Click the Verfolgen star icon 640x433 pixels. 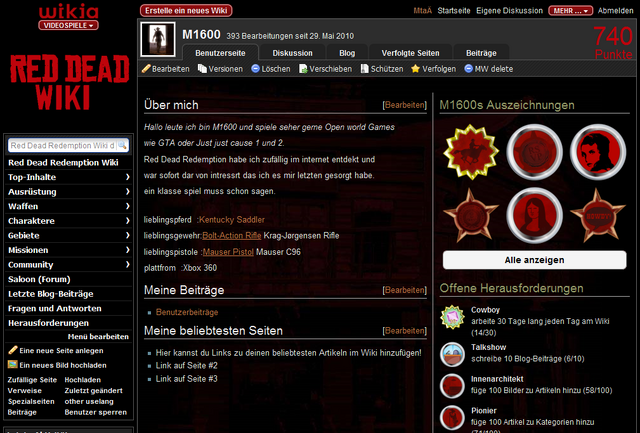(x=416, y=69)
